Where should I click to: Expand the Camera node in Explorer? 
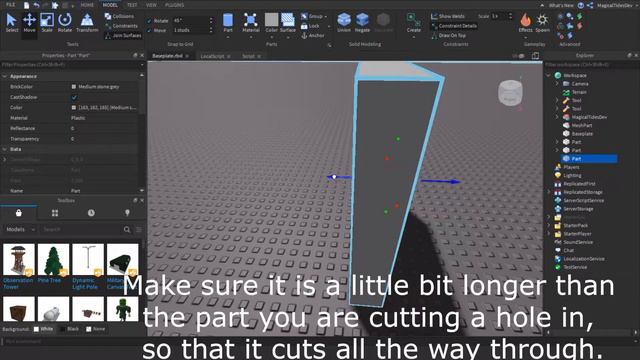(557, 84)
